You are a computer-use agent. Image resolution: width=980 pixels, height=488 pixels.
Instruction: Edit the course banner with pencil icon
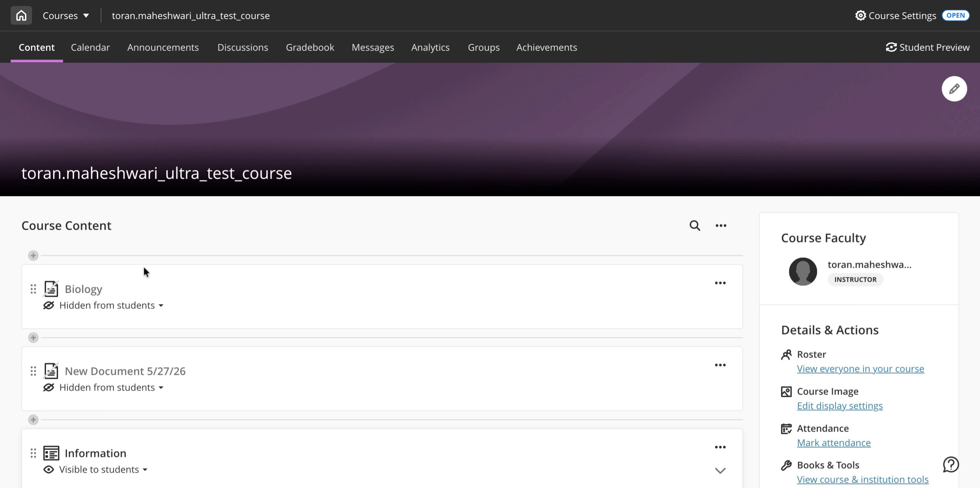954,89
